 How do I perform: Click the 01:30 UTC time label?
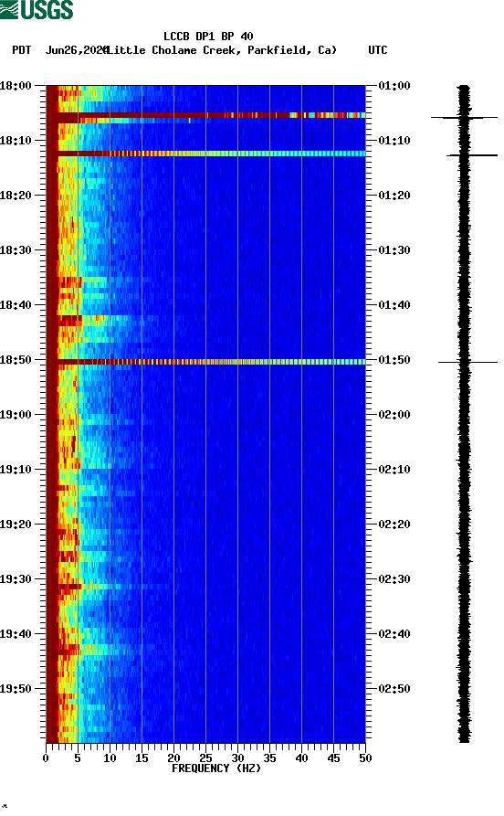(394, 249)
